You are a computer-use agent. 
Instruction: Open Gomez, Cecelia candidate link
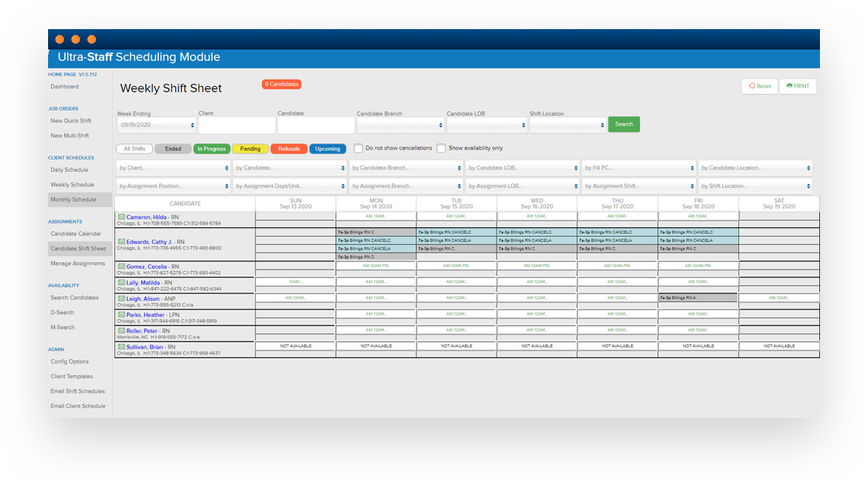point(146,267)
